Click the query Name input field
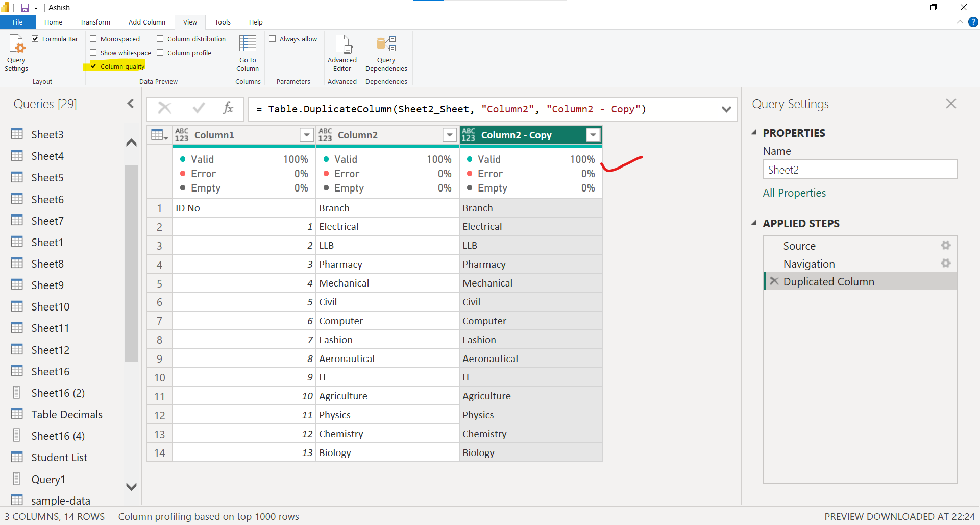 (x=860, y=170)
